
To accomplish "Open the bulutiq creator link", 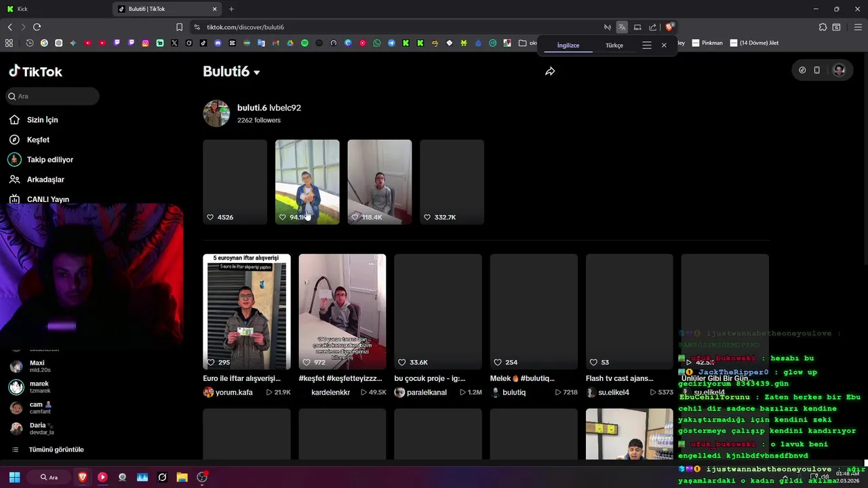I will (514, 392).
